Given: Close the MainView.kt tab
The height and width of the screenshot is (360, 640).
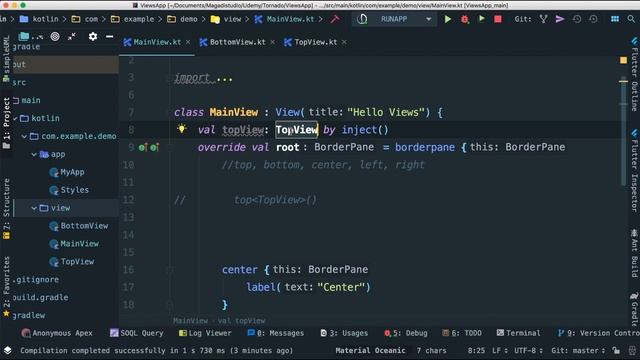Looking at the screenshot, I should [x=188, y=42].
